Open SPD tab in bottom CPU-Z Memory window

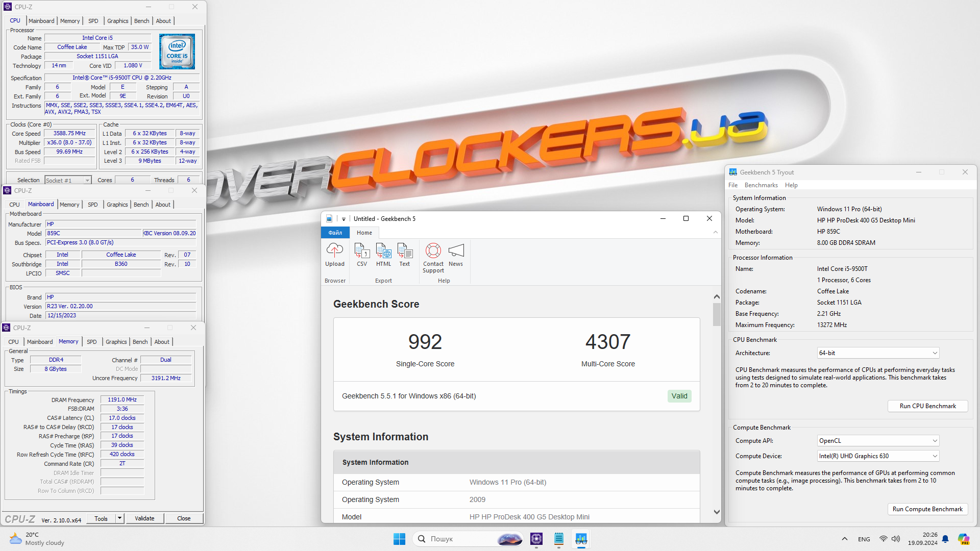pos(91,342)
